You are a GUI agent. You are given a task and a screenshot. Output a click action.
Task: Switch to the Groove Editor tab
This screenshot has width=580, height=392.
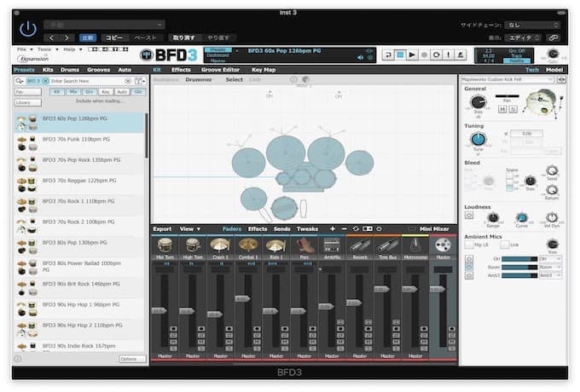pos(221,69)
